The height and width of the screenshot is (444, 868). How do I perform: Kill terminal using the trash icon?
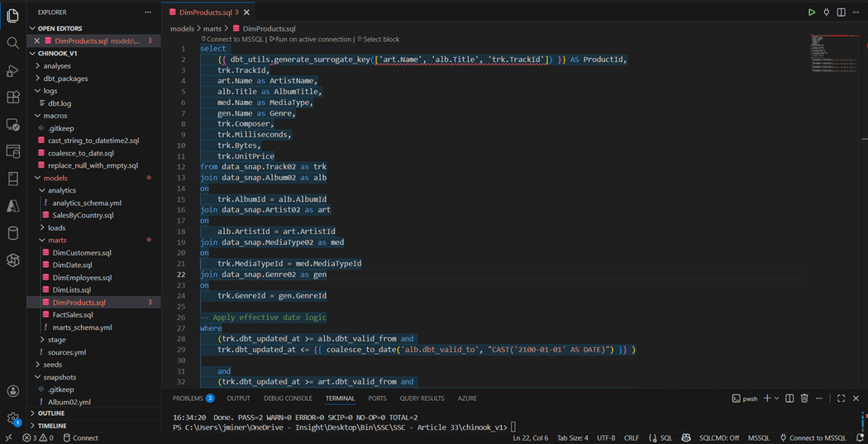(x=804, y=399)
